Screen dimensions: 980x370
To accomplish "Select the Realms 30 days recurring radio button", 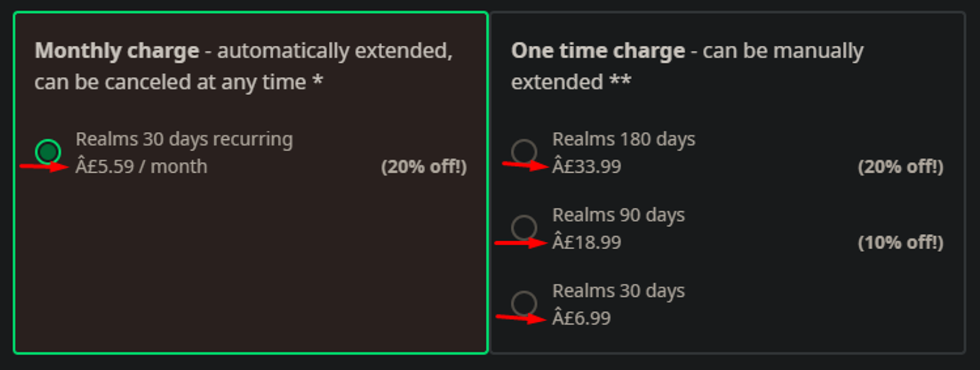I will click(x=48, y=151).
